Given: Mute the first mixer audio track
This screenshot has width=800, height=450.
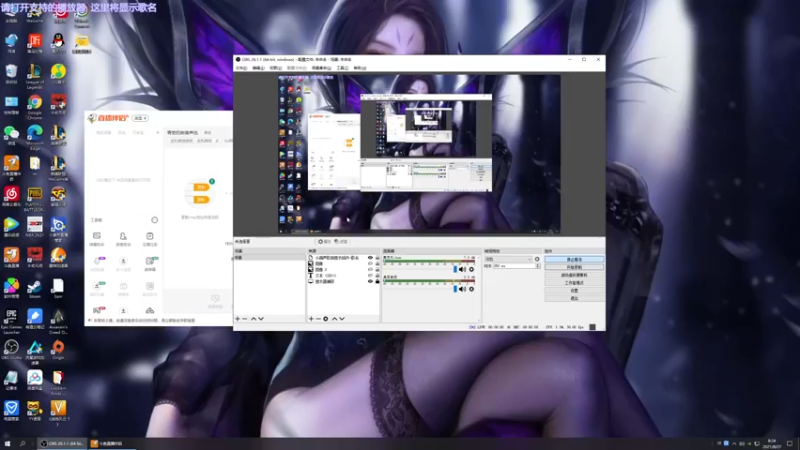Looking at the screenshot, I should click(x=463, y=269).
